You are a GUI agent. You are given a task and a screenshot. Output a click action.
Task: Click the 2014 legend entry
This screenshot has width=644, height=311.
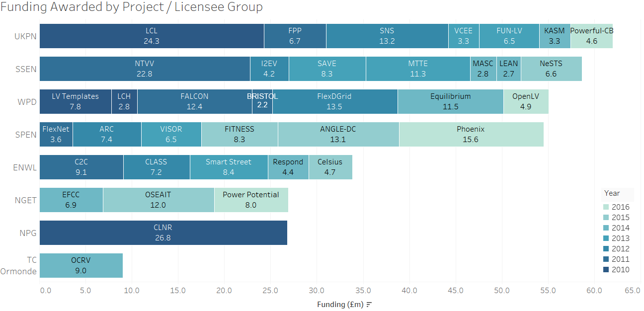616,228
